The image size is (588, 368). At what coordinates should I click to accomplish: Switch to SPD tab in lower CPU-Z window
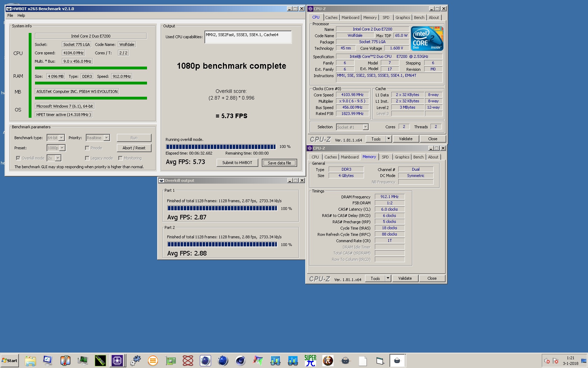pos(385,157)
